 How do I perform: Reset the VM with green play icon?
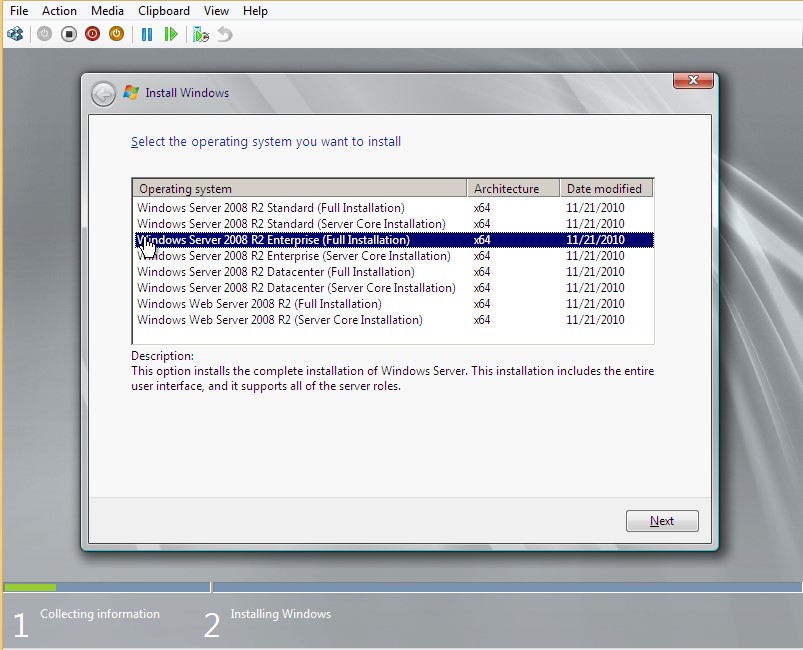[171, 34]
